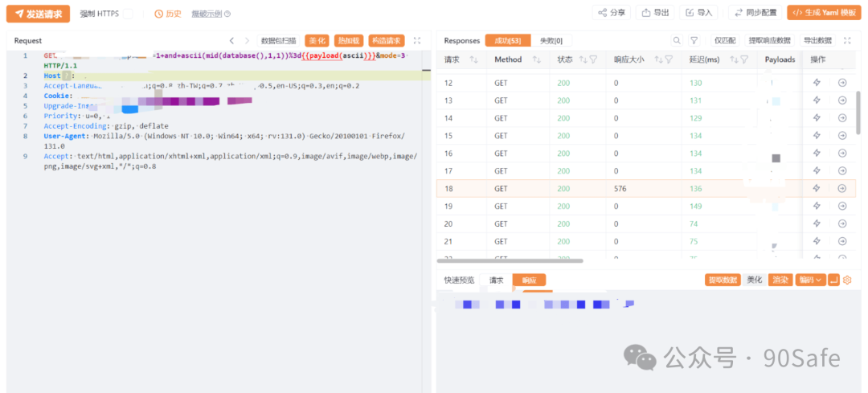The width and height of the screenshot is (868, 393).
Task: Click the 发送请求 send request button
Action: pos(39,14)
